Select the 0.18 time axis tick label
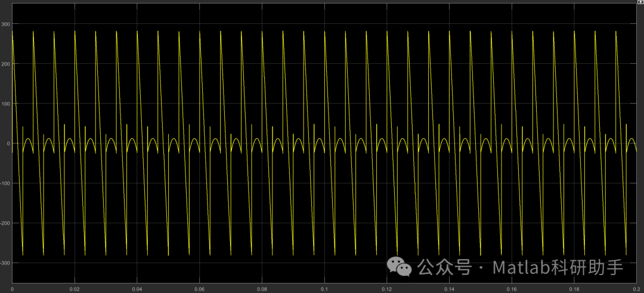Image resolution: width=644 pixels, height=293 pixels. [574, 289]
